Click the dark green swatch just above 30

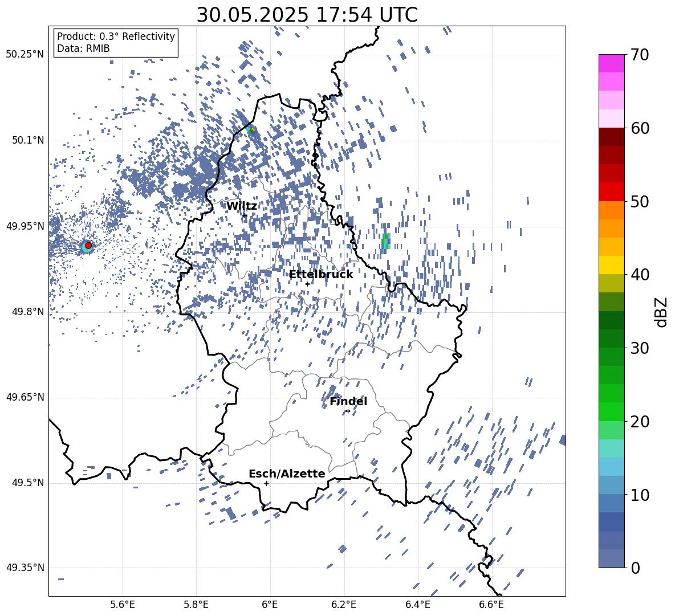611,338
